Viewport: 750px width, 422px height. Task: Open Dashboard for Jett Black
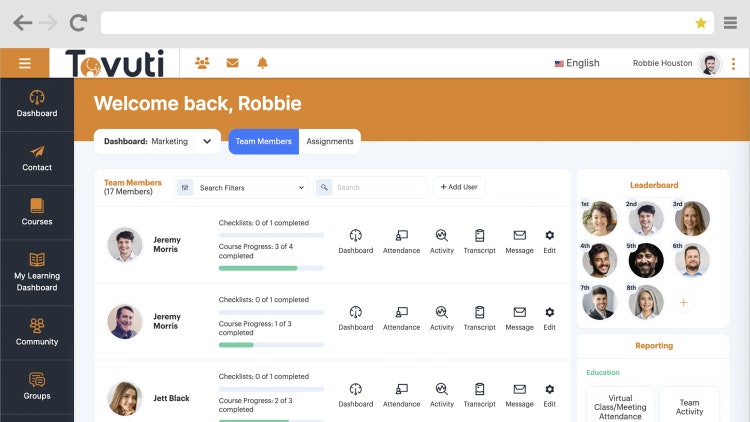[x=355, y=395]
